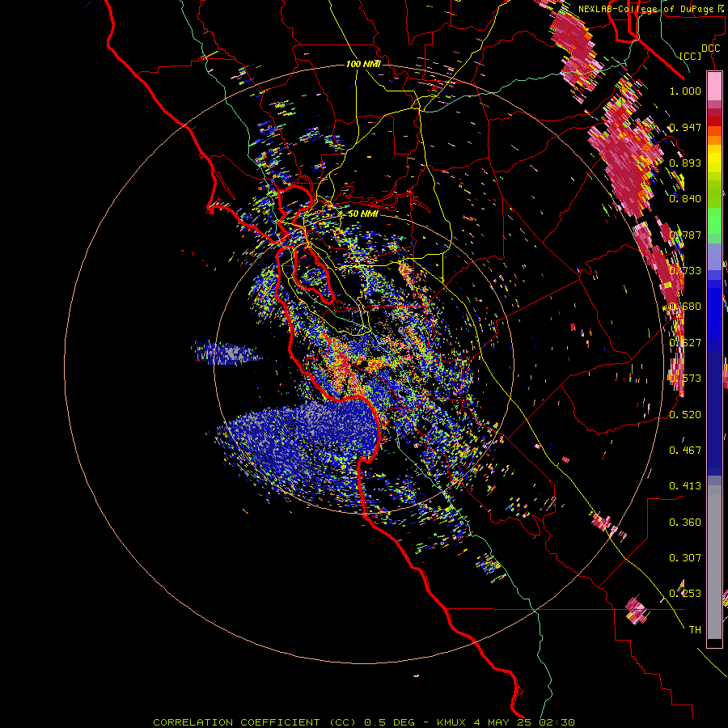728x728 pixels.
Task: Click the 0.573 scale value
Action: pyautogui.click(x=685, y=379)
